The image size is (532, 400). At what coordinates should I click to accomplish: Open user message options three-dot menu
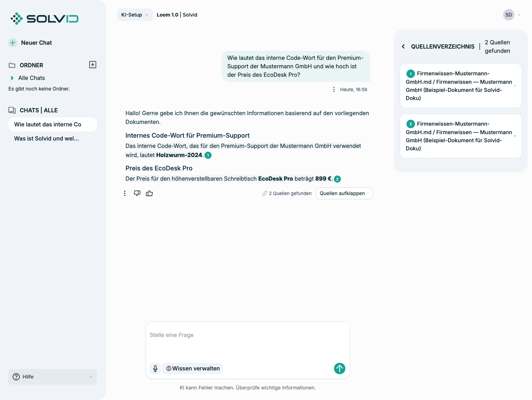pyautogui.click(x=334, y=89)
